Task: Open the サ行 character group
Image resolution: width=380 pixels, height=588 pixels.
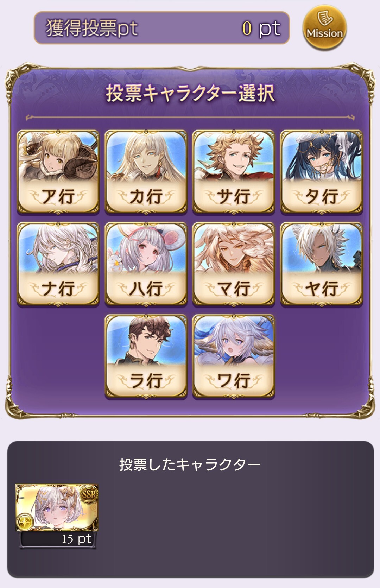Action: click(234, 172)
